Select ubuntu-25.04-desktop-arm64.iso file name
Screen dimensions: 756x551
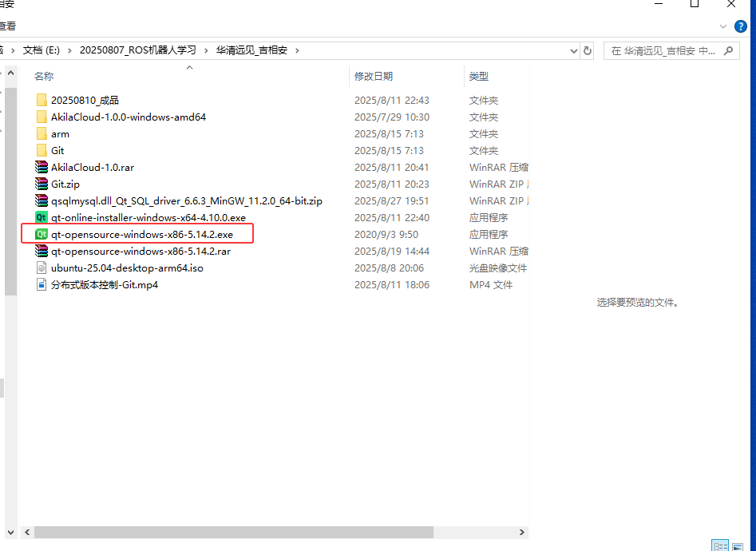[127, 268]
